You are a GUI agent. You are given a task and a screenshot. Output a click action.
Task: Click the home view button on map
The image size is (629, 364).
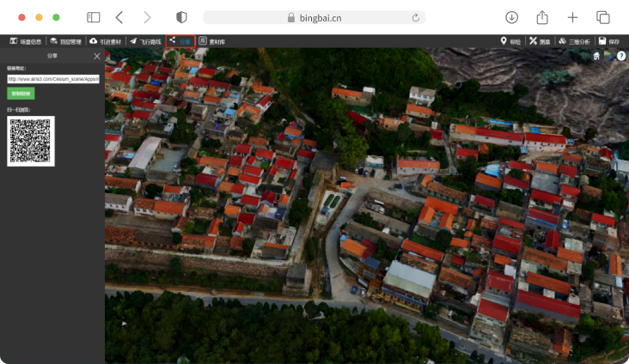[x=596, y=57]
